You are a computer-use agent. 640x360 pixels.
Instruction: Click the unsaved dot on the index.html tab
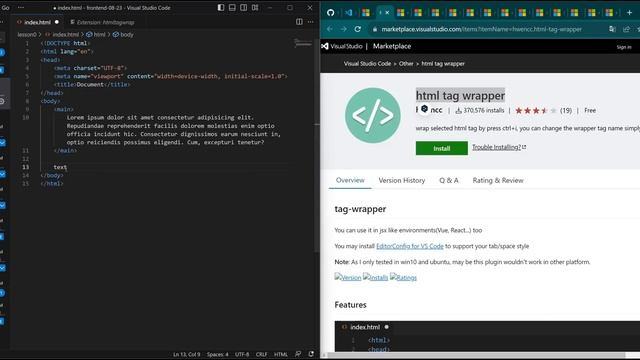(x=57, y=22)
